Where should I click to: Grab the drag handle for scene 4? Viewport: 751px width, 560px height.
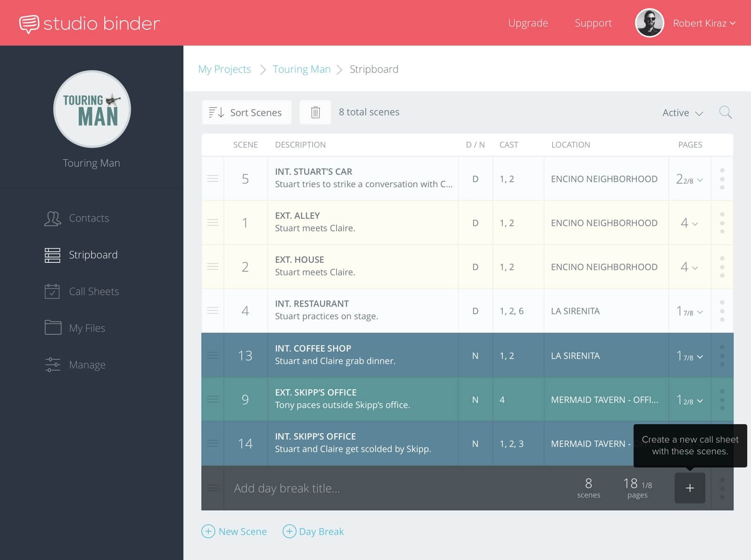coord(213,310)
